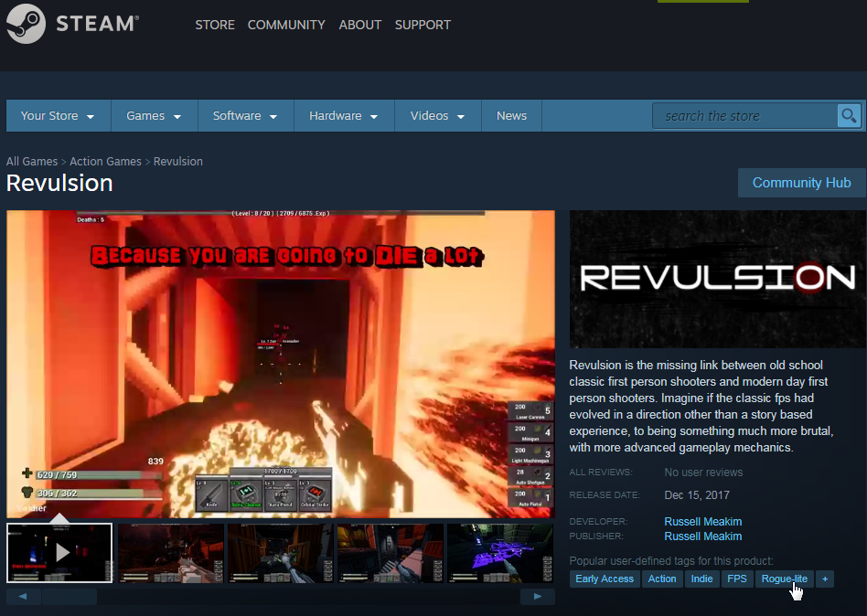867x616 pixels.
Task: Expand the Games dropdown menu
Action: coord(154,116)
